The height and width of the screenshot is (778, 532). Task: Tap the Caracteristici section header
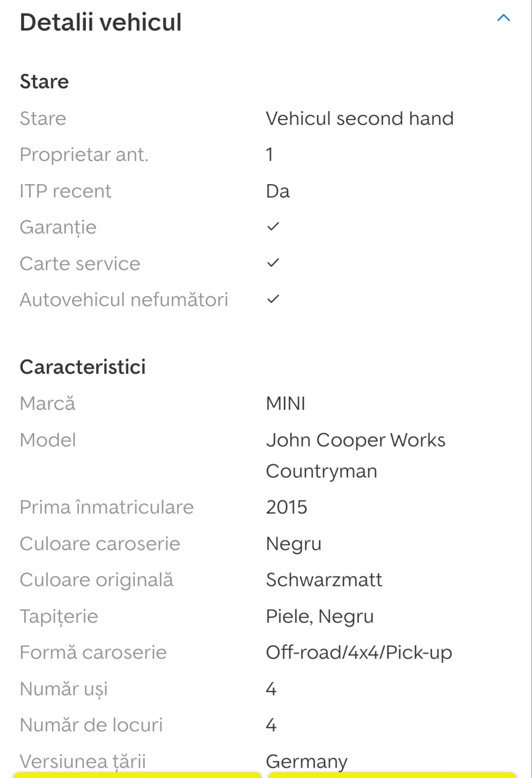(x=82, y=367)
